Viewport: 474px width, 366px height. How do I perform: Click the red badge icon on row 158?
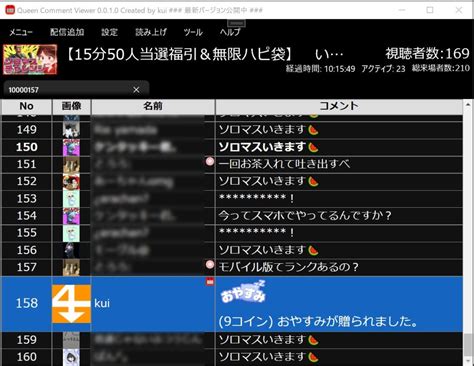coord(210,282)
